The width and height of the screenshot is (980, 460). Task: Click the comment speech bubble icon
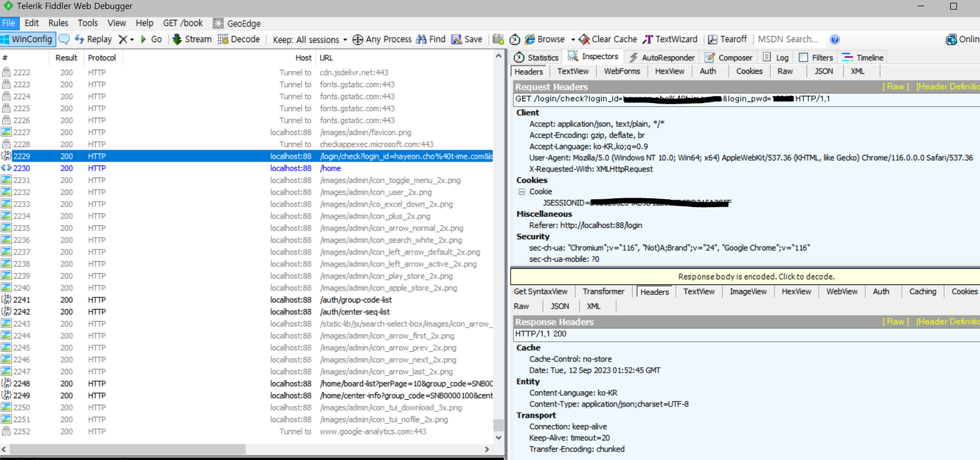64,39
